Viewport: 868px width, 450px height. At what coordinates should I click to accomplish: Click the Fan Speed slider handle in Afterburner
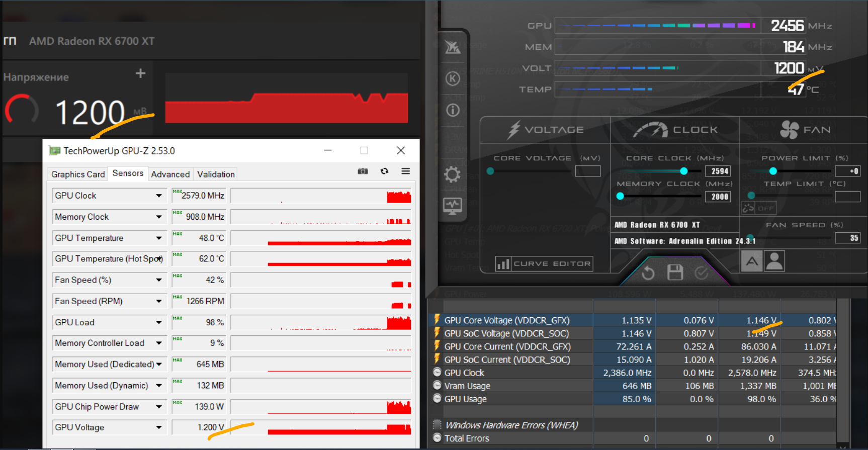tap(750, 237)
